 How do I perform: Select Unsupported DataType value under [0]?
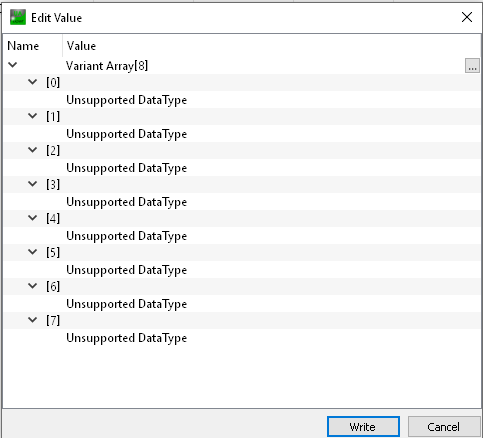pyautogui.click(x=126, y=100)
